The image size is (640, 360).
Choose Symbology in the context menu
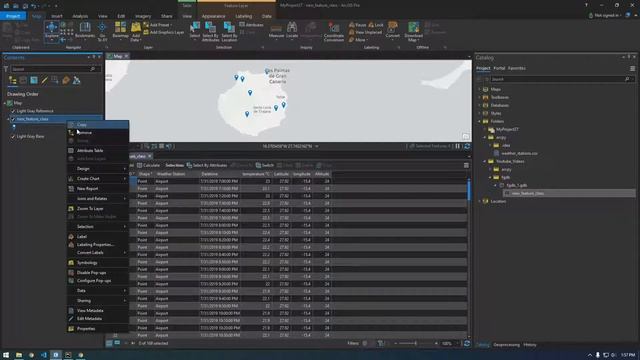pyautogui.click(x=98, y=263)
